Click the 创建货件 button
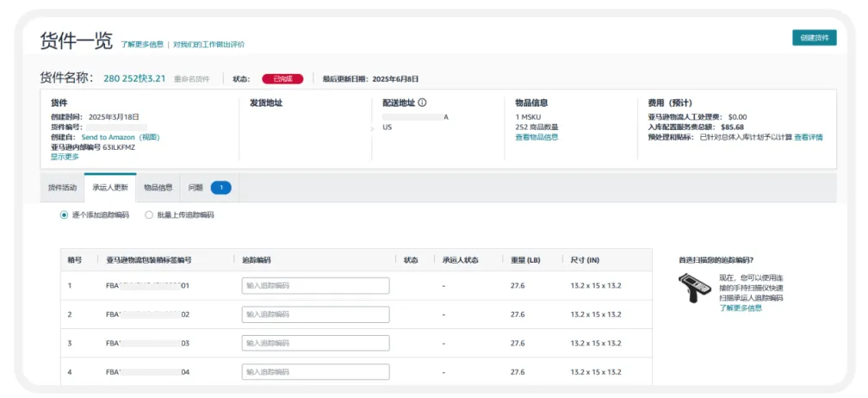Image resolution: width=868 pixels, height=398 pixels. coord(814,38)
